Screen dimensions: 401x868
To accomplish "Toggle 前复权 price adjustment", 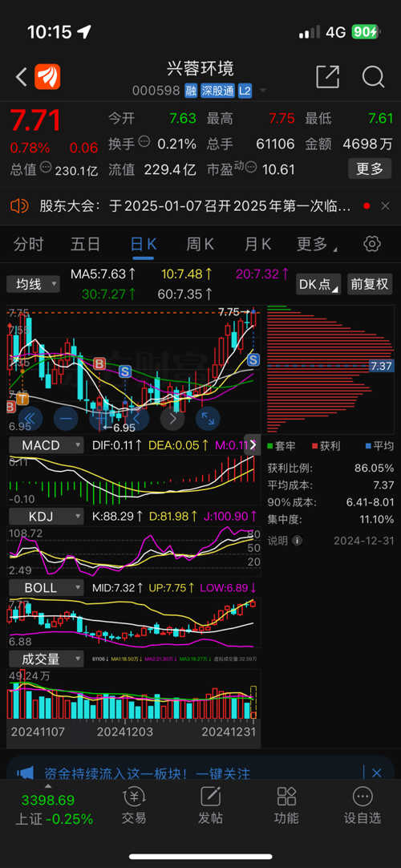I will 370,284.
